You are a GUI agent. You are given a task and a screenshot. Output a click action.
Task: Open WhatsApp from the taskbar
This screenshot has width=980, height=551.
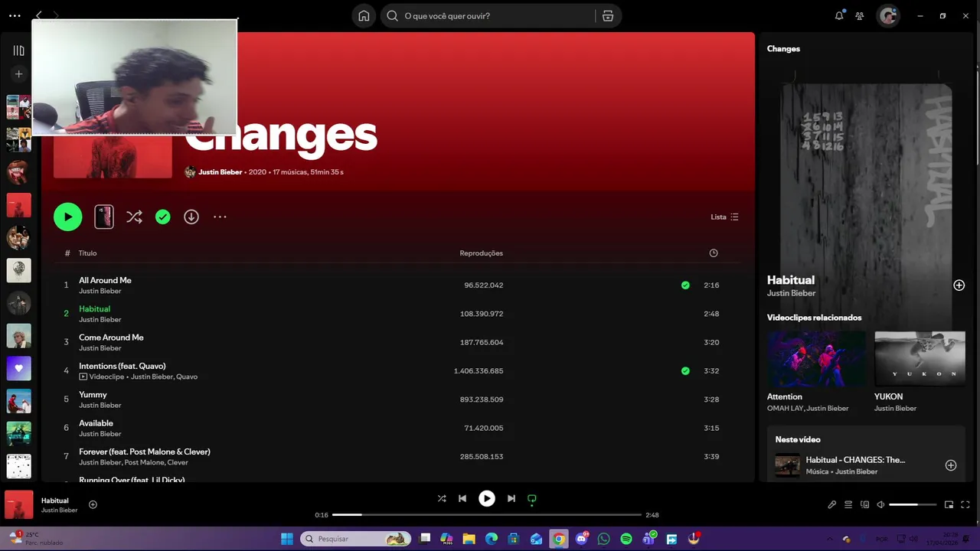tap(604, 540)
